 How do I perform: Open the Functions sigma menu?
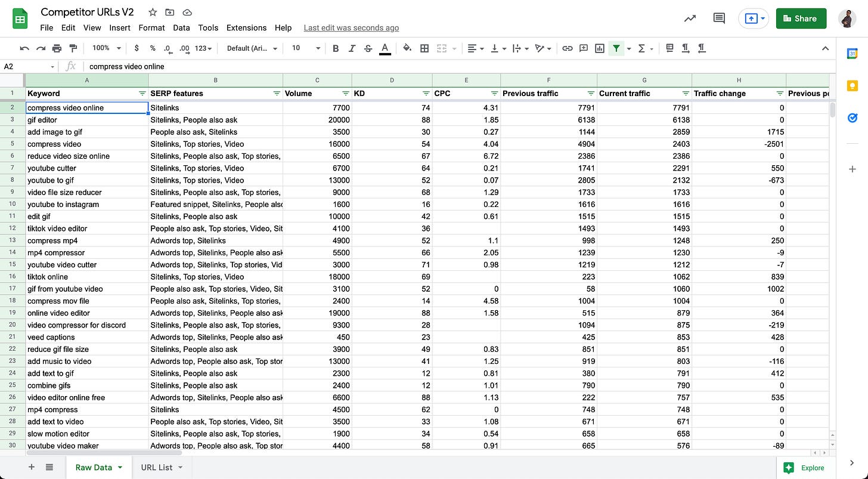point(645,48)
